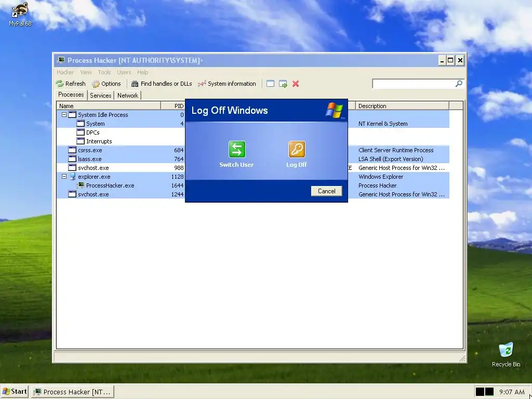Click the find window toolbar icon
Screen dimensions: 532x399
coord(270,84)
